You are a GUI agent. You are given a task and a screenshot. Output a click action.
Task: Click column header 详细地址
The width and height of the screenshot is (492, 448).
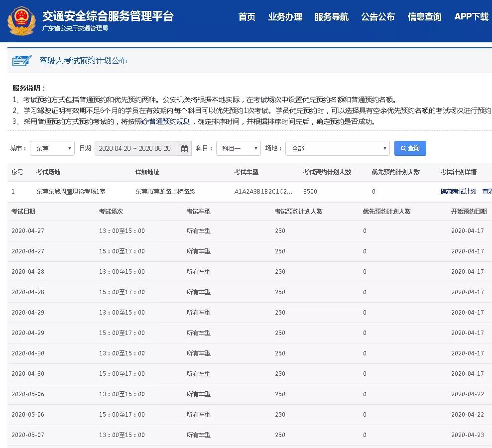[x=147, y=172]
